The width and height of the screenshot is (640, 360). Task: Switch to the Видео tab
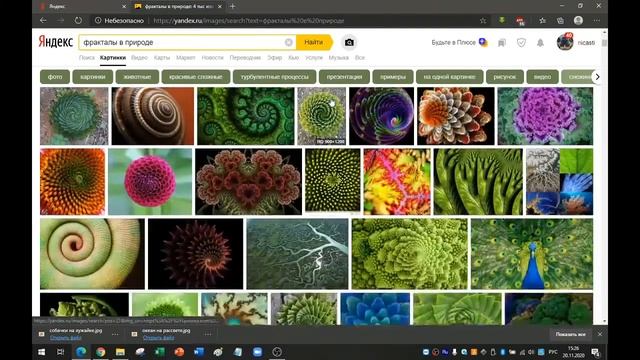[x=139, y=58]
